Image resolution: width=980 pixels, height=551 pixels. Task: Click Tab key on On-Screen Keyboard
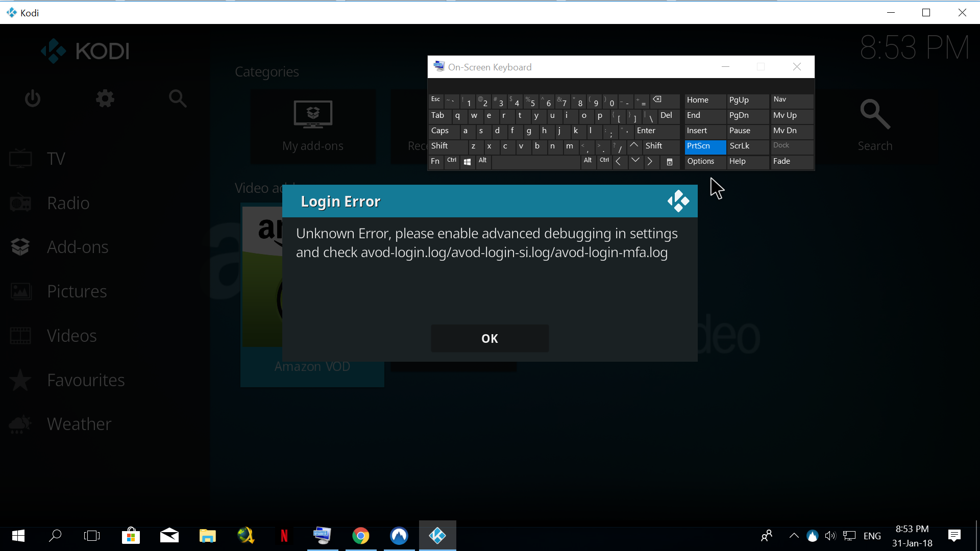[x=439, y=116]
